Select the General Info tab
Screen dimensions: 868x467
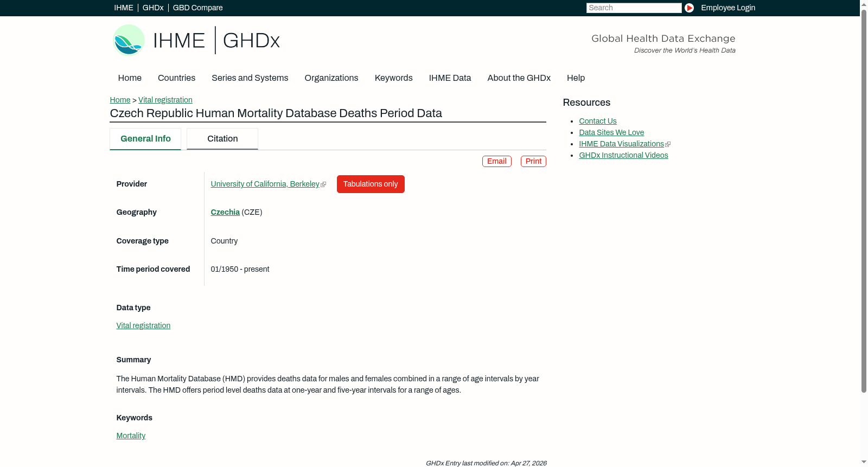click(145, 139)
